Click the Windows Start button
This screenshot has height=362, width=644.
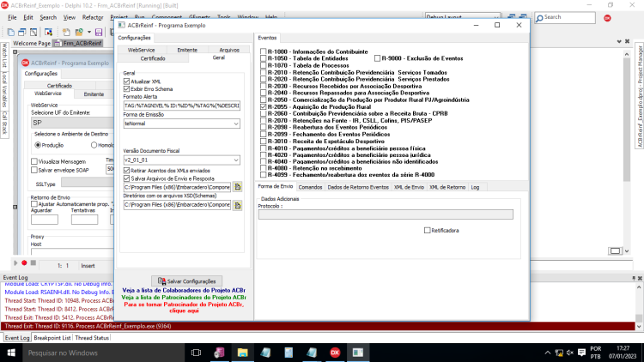(x=11, y=353)
